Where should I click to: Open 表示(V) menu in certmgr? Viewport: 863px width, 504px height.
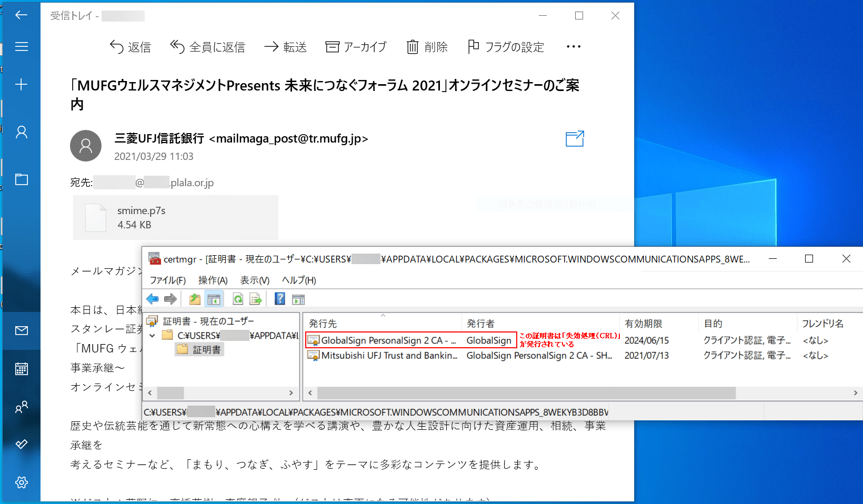pyautogui.click(x=255, y=280)
